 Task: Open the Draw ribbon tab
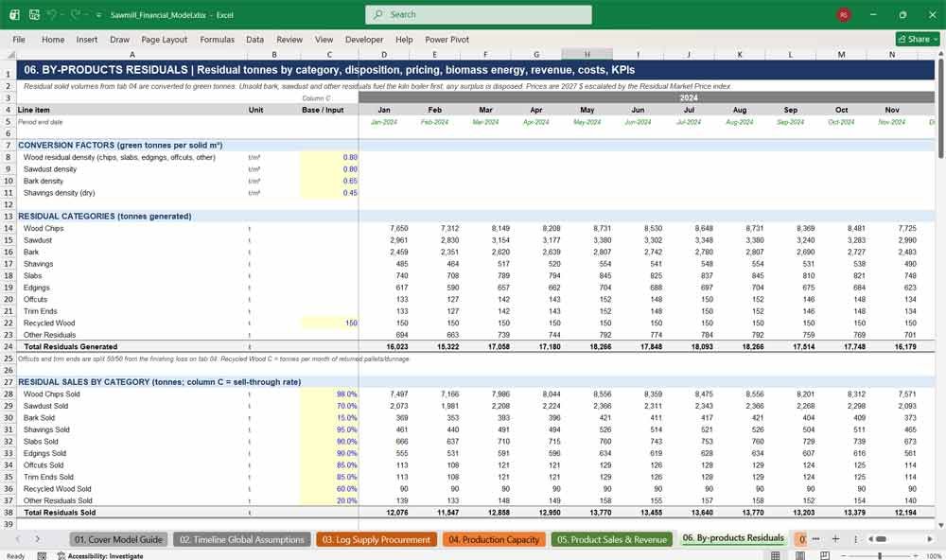click(x=119, y=39)
